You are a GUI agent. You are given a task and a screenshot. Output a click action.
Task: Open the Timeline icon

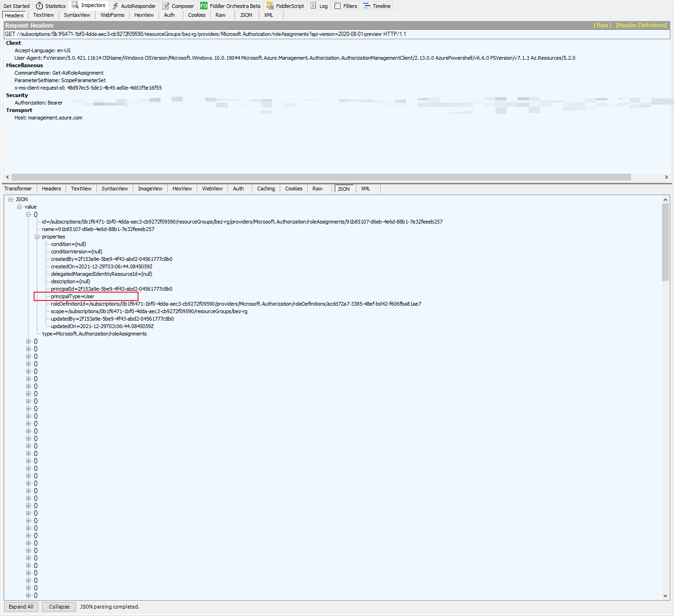pyautogui.click(x=365, y=6)
